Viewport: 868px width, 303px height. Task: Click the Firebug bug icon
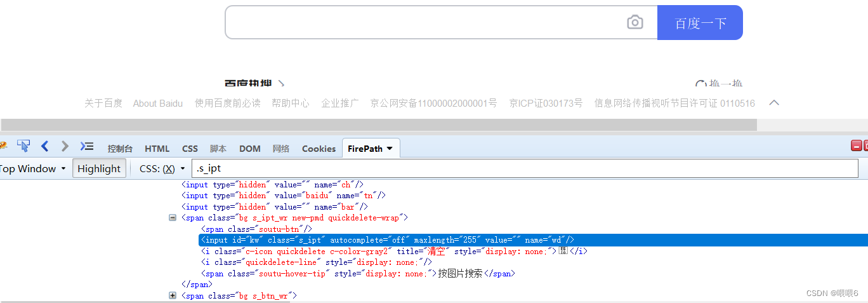(3, 147)
